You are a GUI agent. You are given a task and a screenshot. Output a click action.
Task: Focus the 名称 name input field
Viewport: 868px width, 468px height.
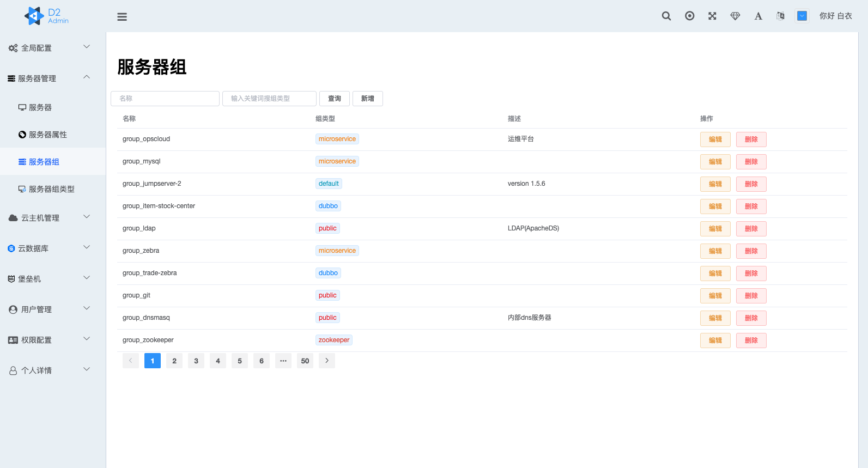(165, 99)
